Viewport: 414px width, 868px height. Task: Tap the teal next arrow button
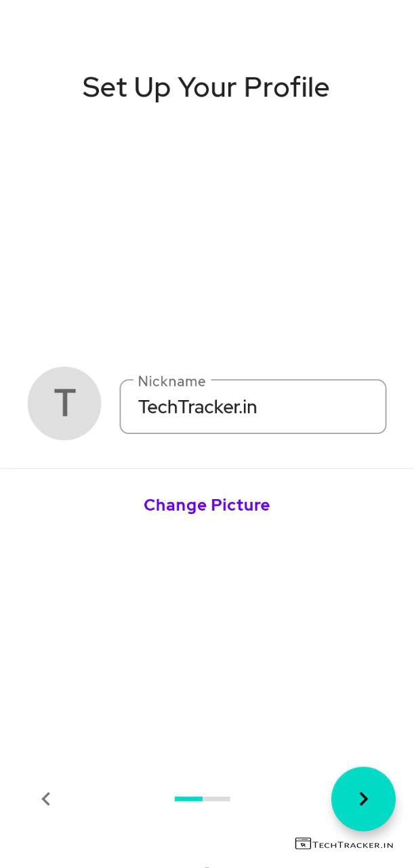[x=363, y=799]
